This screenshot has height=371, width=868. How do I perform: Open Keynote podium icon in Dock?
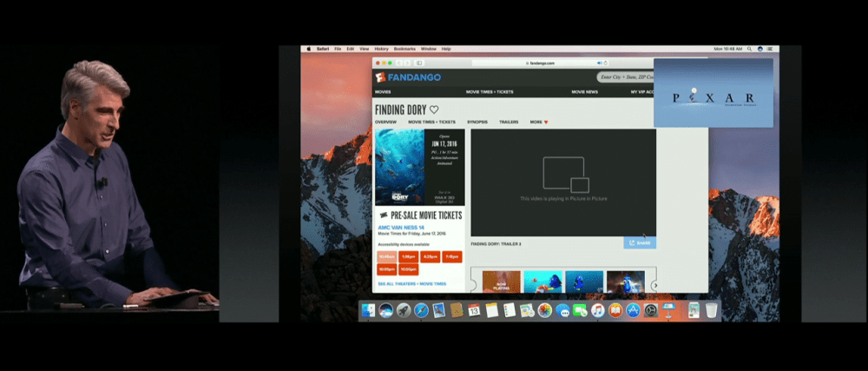(668, 309)
